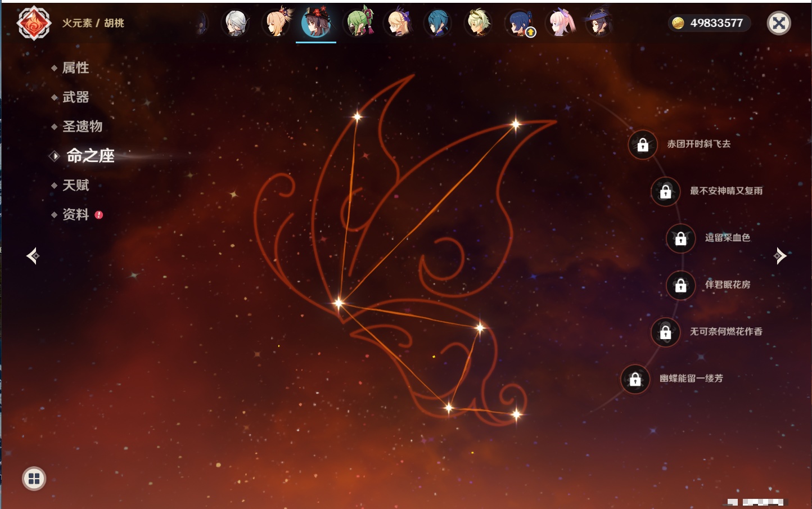
Task: Go to previous character with left arrow
Action: pyautogui.click(x=33, y=256)
